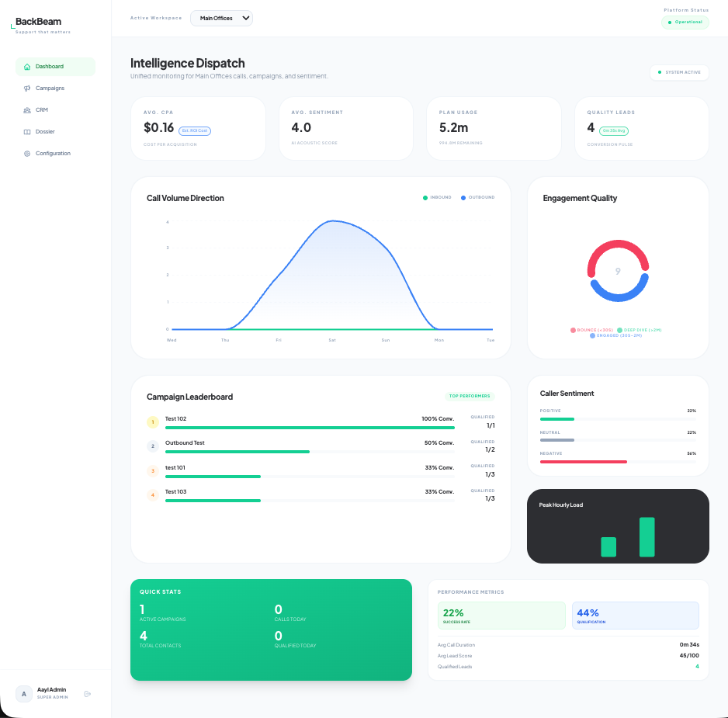Click the Test 102 conversion progress bar
The height and width of the screenshot is (718, 728).
tap(310, 428)
